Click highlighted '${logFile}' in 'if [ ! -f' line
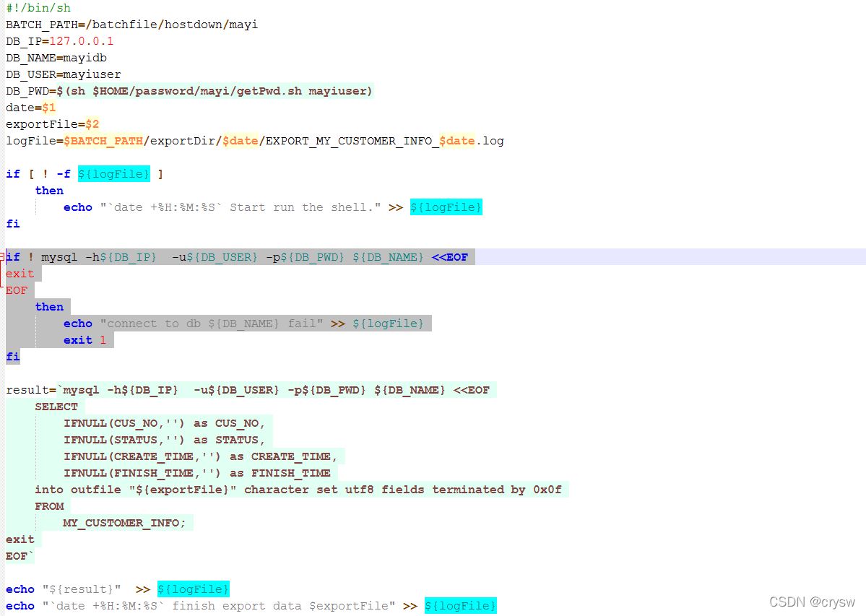 (114, 174)
